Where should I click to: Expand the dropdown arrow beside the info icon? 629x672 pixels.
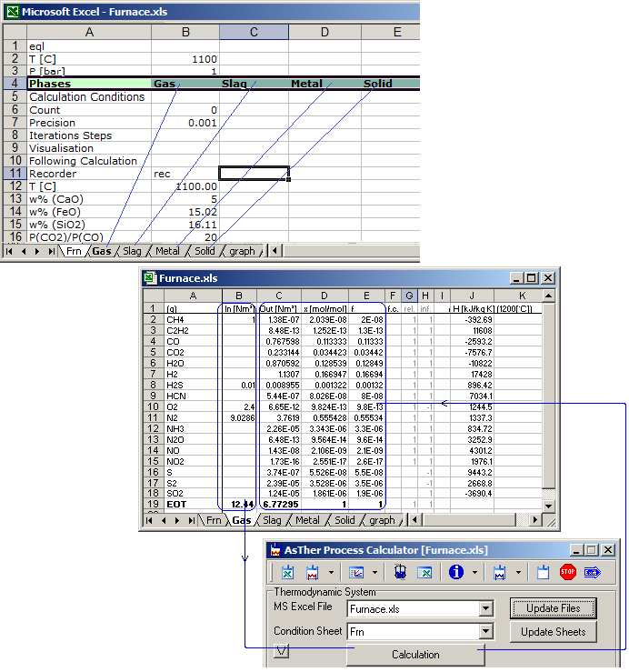point(474,572)
